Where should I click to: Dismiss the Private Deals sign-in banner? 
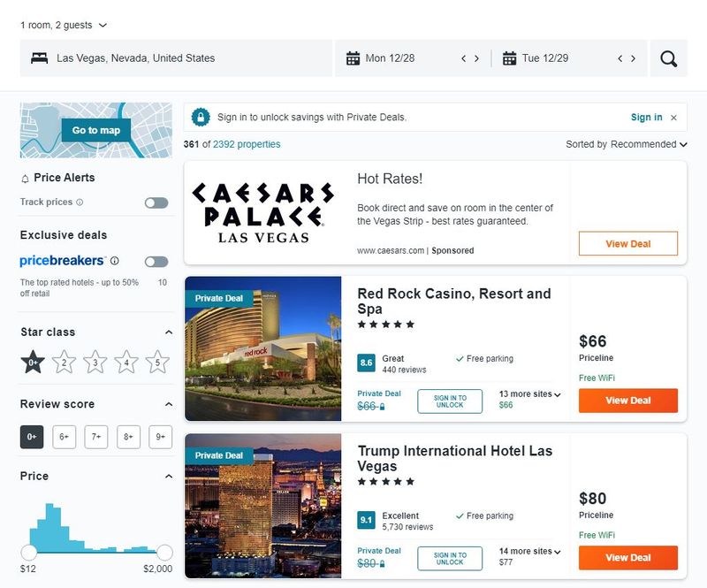(x=673, y=118)
